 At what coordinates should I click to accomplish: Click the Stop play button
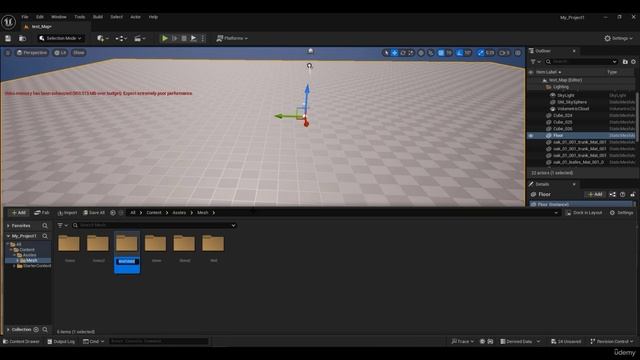click(184, 38)
